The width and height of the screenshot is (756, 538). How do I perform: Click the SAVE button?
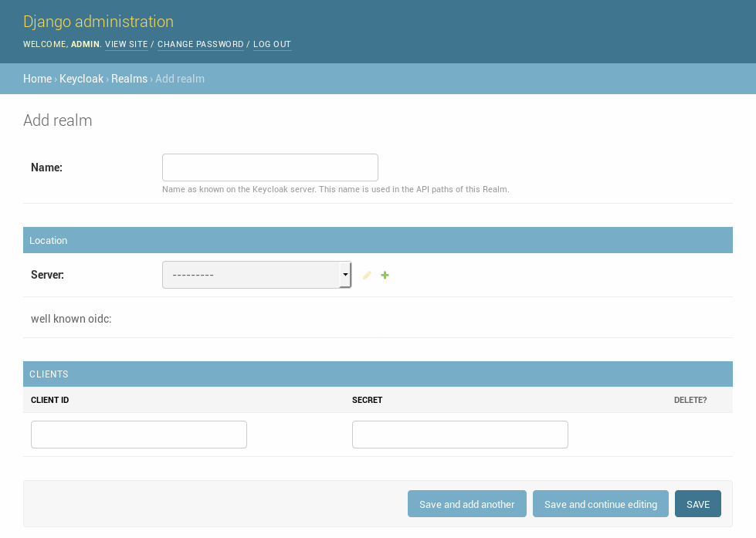coord(697,504)
